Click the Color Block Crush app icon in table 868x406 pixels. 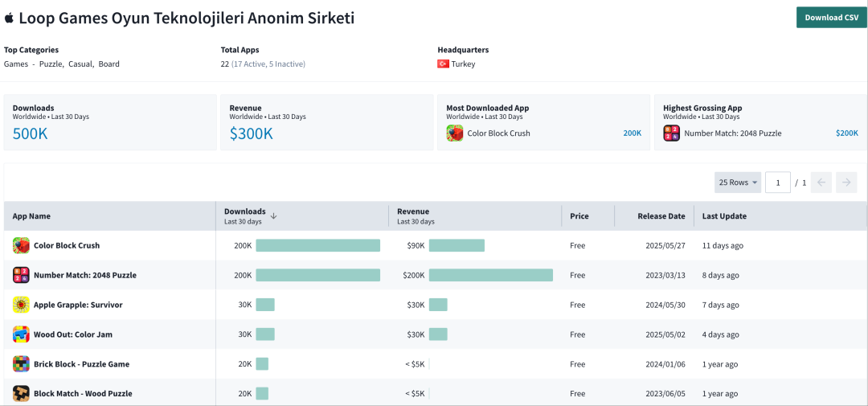coord(22,245)
